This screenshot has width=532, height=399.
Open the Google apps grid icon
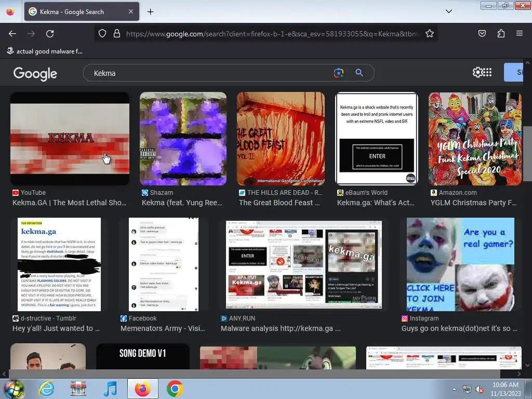pyautogui.click(x=487, y=72)
